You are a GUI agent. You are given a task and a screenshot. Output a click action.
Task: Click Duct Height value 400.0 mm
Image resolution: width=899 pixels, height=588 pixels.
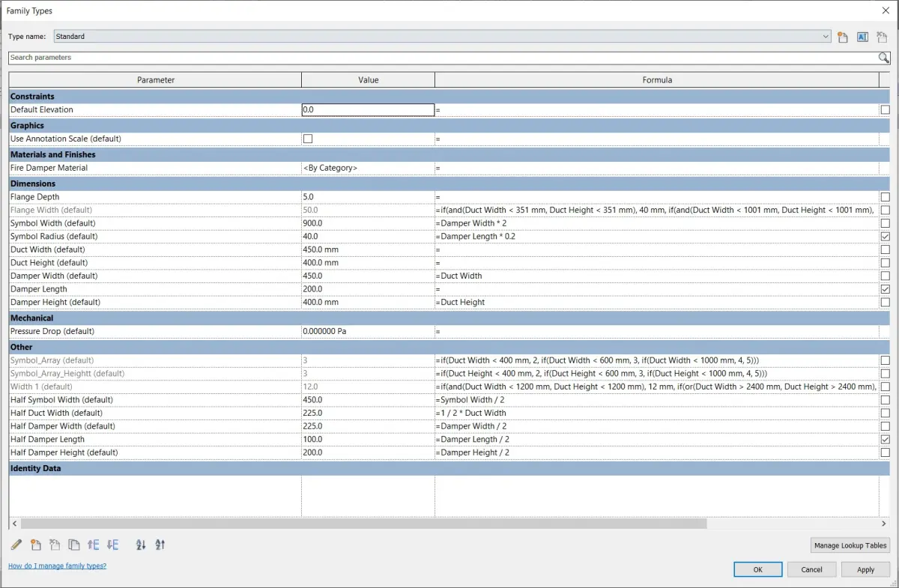click(x=368, y=263)
